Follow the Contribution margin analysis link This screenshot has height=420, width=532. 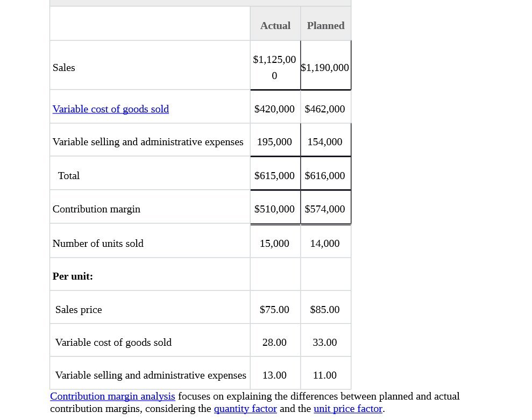click(112, 396)
